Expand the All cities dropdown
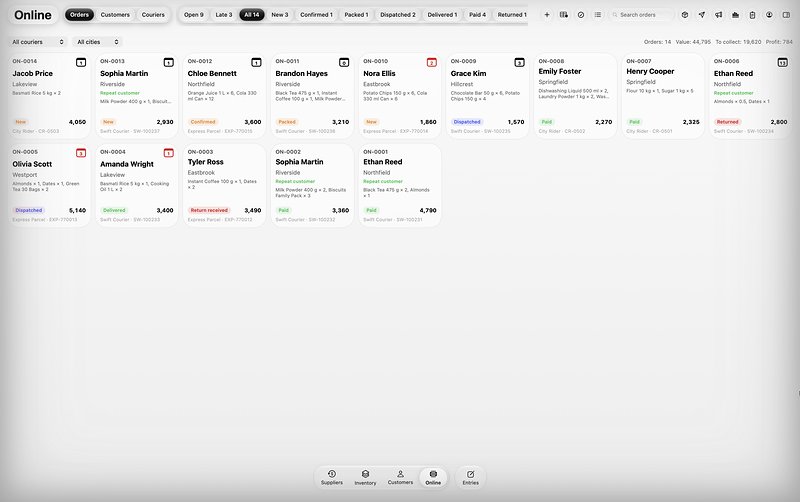The width and height of the screenshot is (800, 502). coord(97,42)
